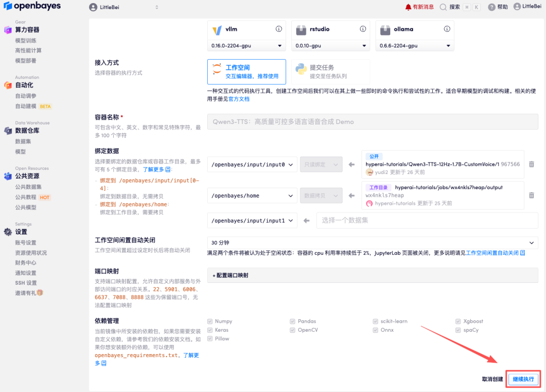Screen dimensions: 546x392
Task: Click the 继续执行 button
Action: (523, 379)
